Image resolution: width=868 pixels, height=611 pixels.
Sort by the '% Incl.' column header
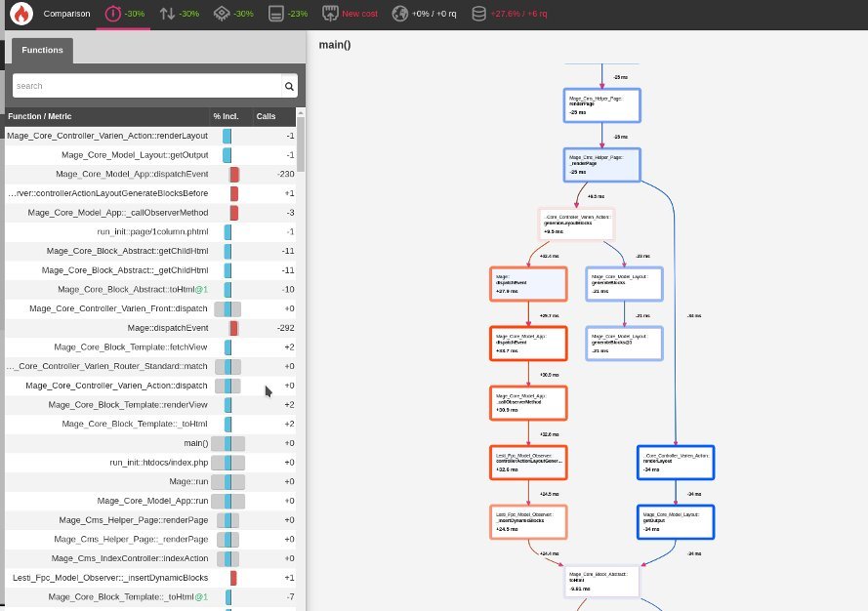pos(226,116)
